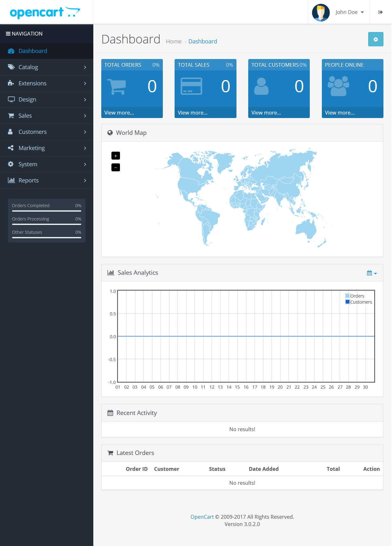Click the Home breadcrumb link
The width and height of the screenshot is (392, 546).
point(174,42)
